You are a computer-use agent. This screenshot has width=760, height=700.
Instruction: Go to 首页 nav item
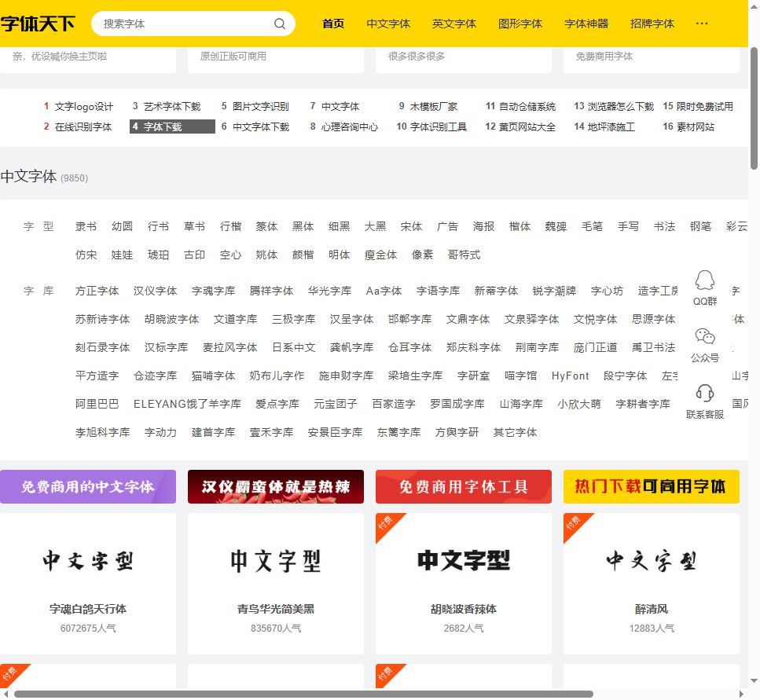click(x=333, y=24)
